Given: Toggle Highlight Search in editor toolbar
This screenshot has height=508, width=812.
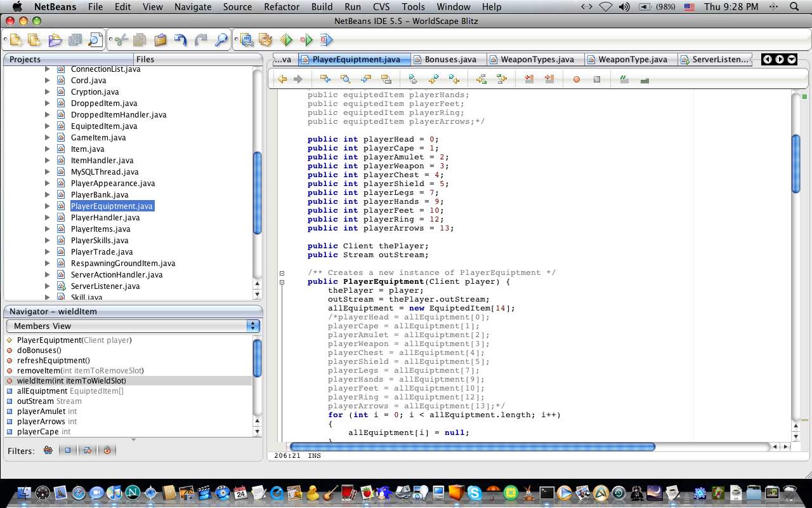Looking at the screenshot, I should [386, 79].
